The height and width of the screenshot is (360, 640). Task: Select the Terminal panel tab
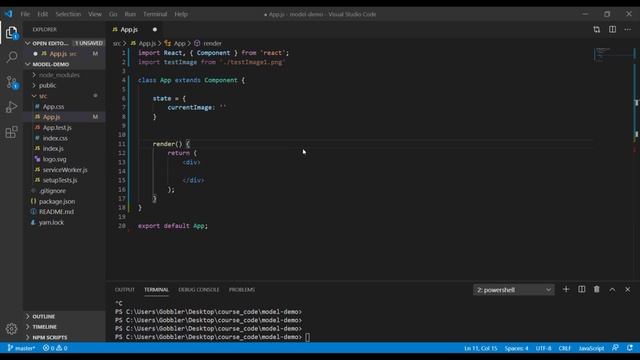pyautogui.click(x=156, y=289)
